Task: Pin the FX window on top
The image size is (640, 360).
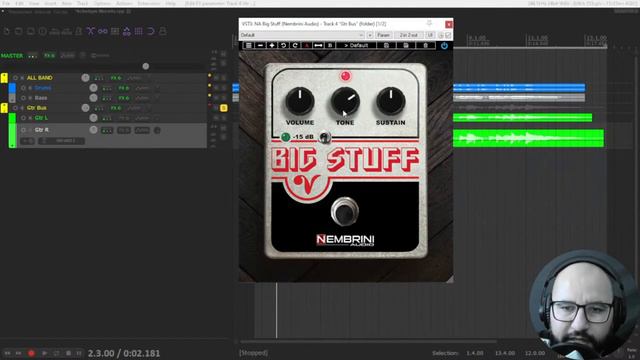Action: click(429, 24)
